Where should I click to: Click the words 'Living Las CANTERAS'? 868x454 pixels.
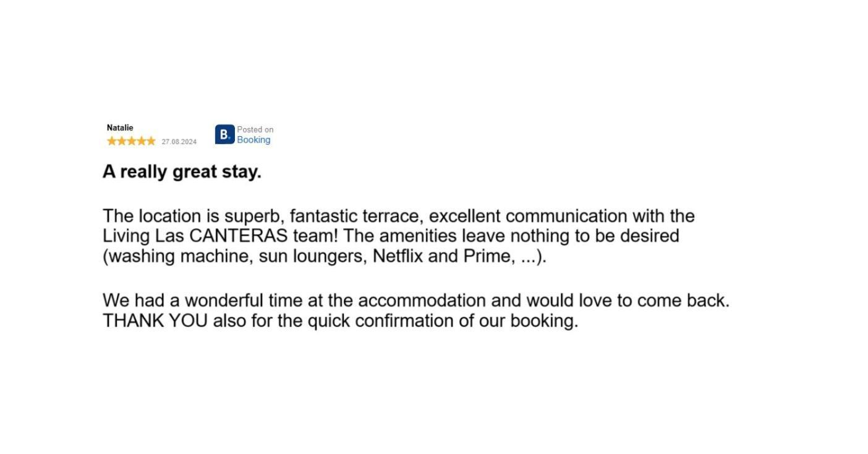pyautogui.click(x=195, y=236)
